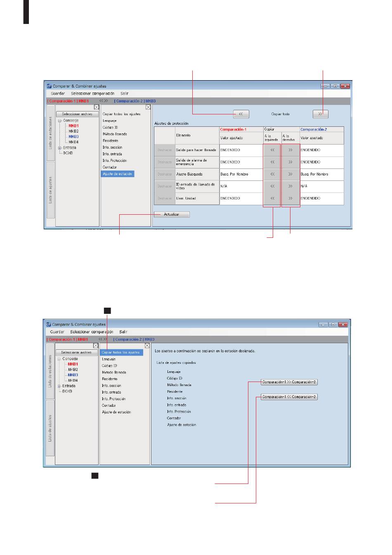Select BCXB item in lower window tree
Screen dimensions: 392x555
coord(67,391)
